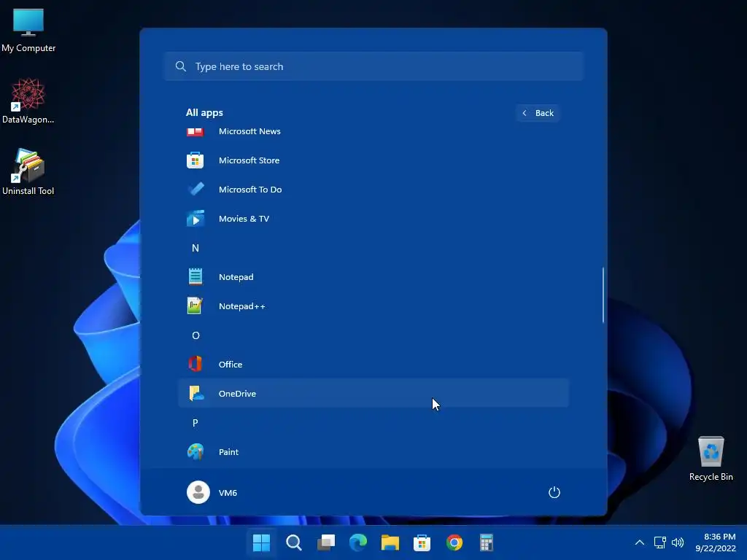The image size is (747, 560).
Task: Click the Office text label
Action: click(x=231, y=365)
